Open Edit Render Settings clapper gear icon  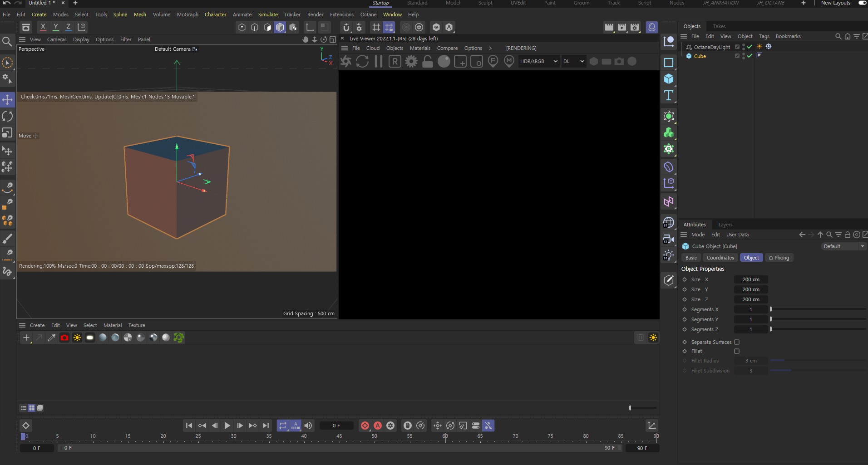tap(635, 27)
